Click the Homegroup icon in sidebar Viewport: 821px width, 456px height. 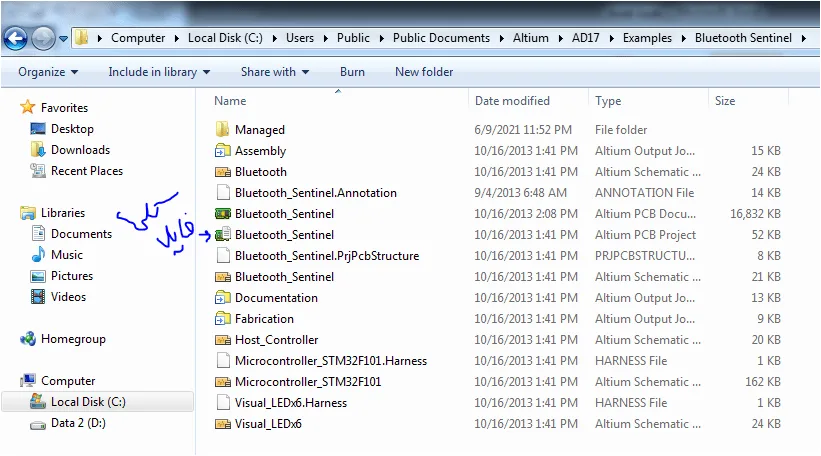pos(28,339)
